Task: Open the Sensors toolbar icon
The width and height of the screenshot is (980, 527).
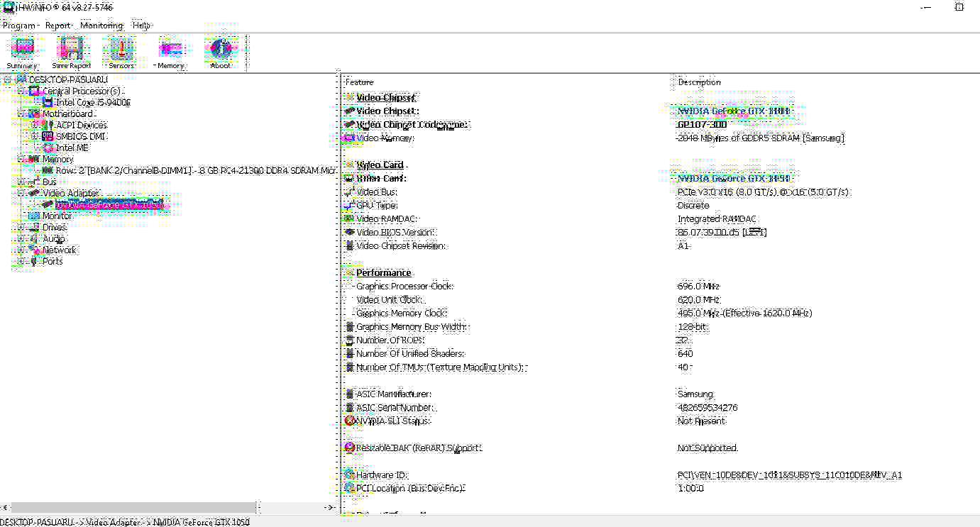Action: (x=121, y=53)
